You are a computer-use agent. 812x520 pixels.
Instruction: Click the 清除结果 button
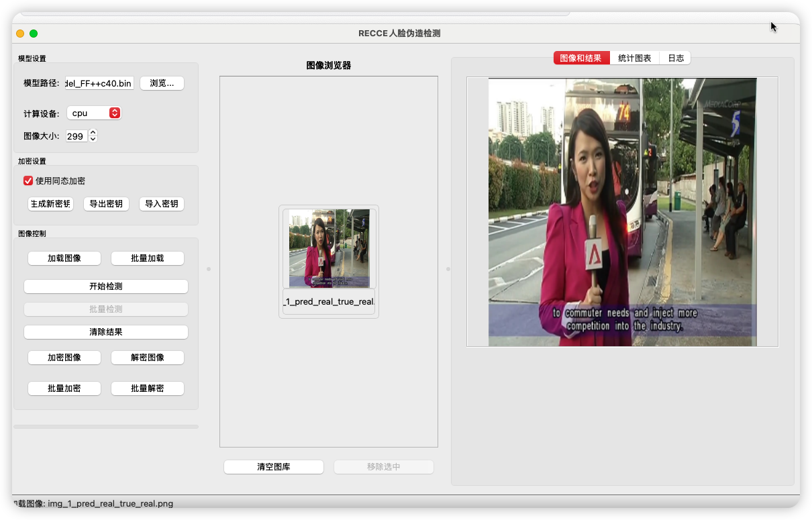pyautogui.click(x=106, y=332)
